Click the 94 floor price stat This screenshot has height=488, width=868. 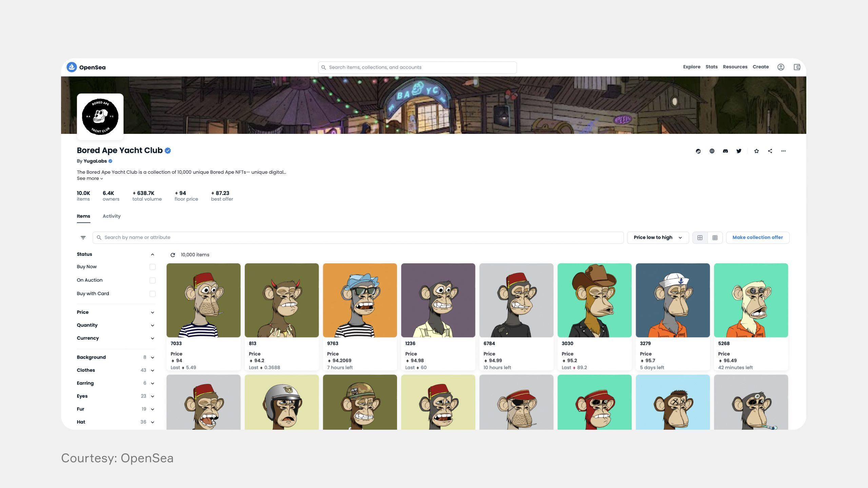coord(186,196)
